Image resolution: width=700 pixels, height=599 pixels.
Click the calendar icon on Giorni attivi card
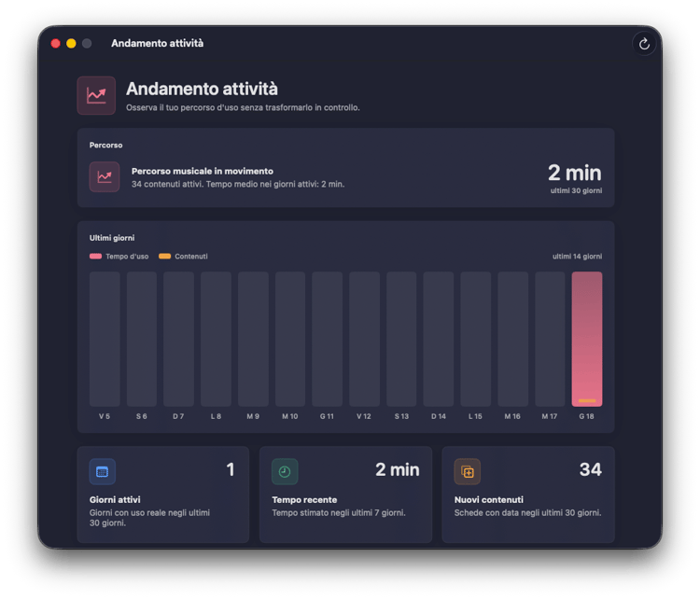point(103,471)
